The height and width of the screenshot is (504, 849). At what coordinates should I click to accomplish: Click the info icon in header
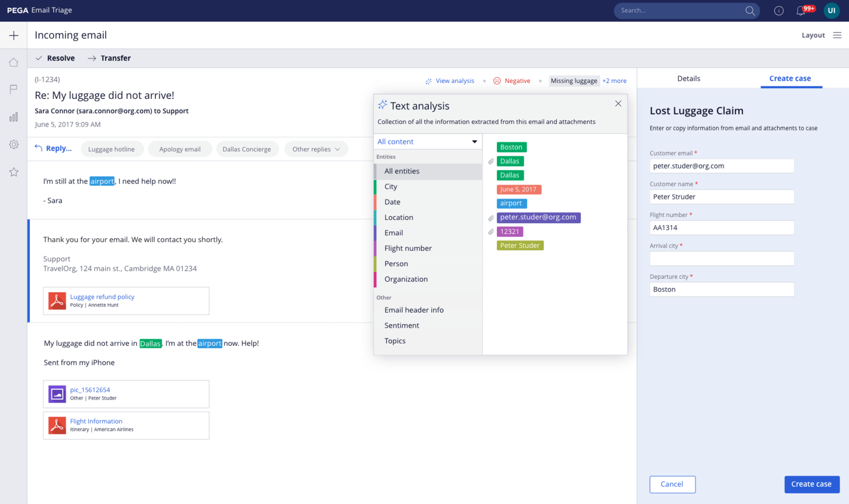pyautogui.click(x=778, y=11)
